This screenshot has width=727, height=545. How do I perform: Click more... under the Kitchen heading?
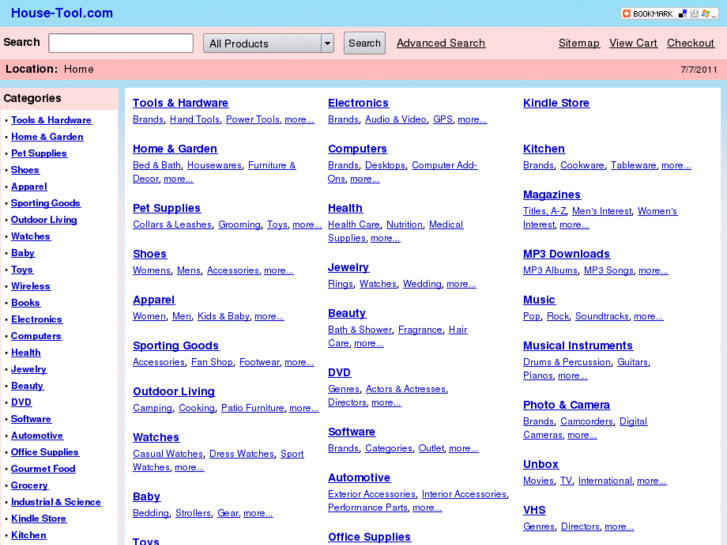tap(676, 166)
